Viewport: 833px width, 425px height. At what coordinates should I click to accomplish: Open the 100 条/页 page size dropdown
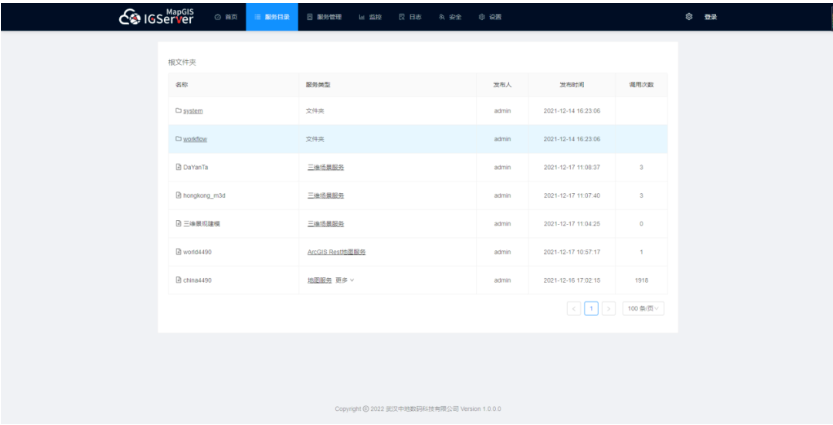coord(643,308)
